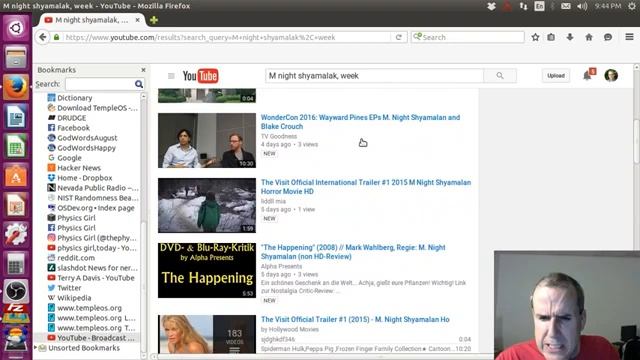
Task: Bookmark this page with the star icon
Action: pyautogui.click(x=535, y=37)
